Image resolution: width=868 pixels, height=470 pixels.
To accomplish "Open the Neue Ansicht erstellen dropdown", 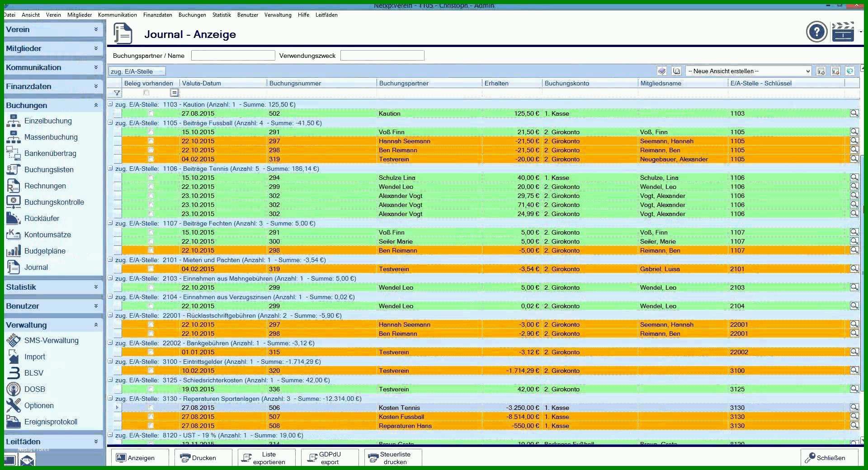I will coord(749,71).
